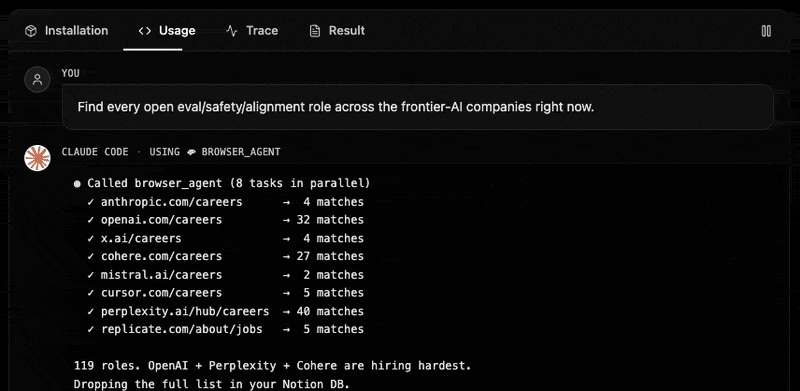
Task: Click the Claude Code starburst avatar
Action: 37,158
